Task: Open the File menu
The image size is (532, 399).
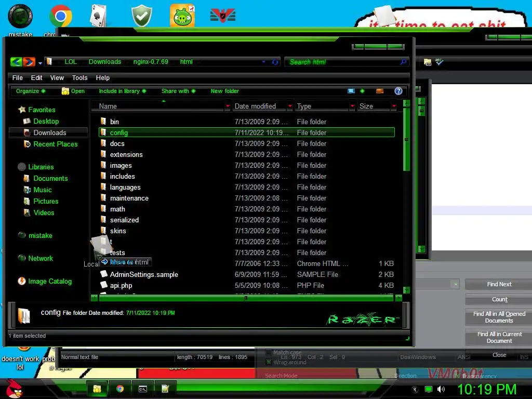Action: [17, 78]
